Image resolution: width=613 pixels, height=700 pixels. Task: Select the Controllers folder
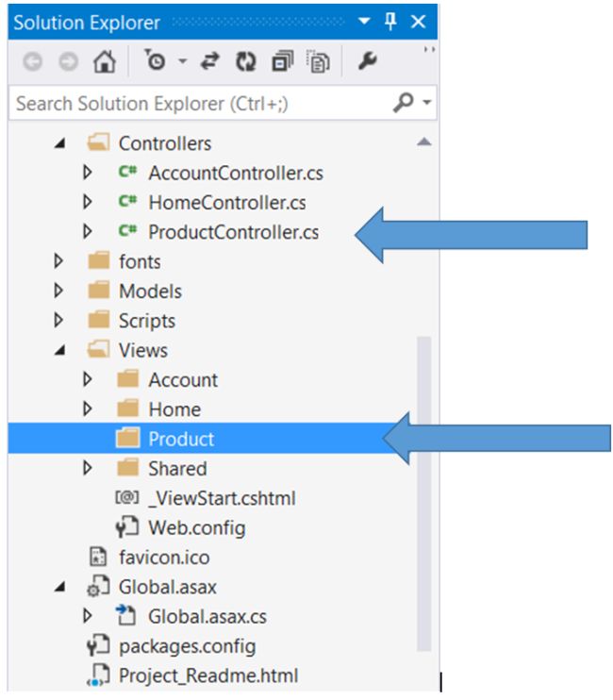coord(165,143)
